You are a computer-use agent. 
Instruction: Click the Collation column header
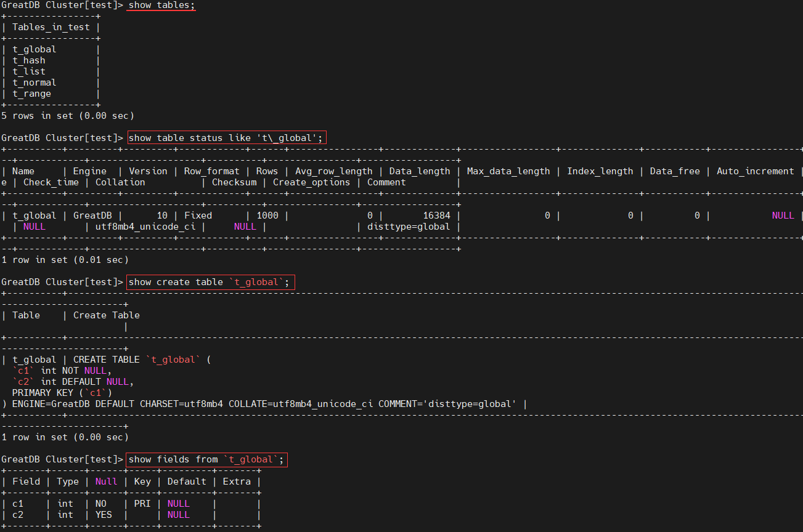click(120, 182)
